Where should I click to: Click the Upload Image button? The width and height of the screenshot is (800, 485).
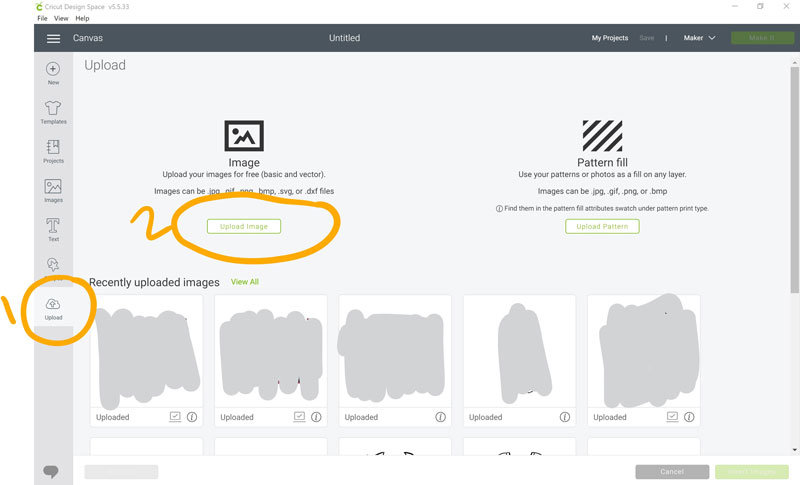[244, 226]
